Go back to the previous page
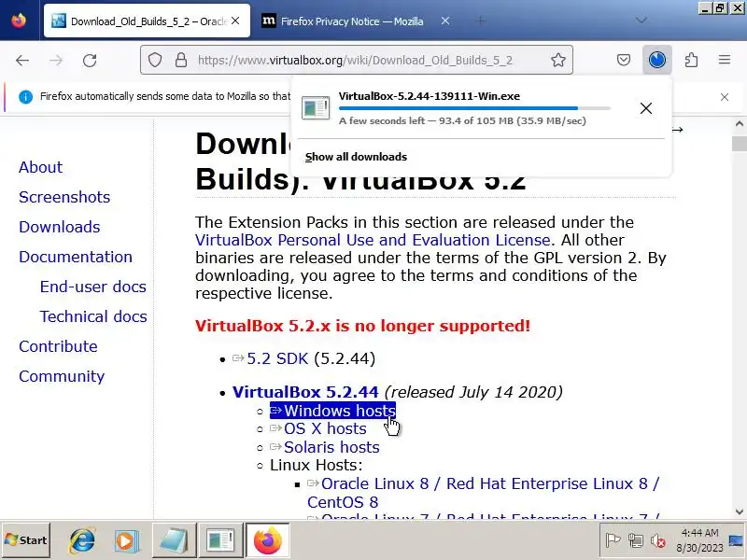The height and width of the screenshot is (560, 747). pyautogui.click(x=22, y=61)
